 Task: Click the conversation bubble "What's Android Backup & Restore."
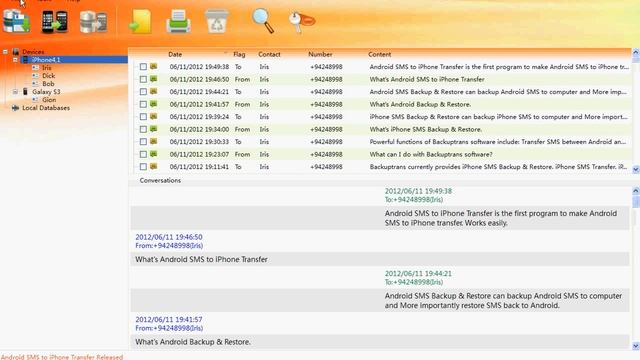pyautogui.click(x=193, y=342)
